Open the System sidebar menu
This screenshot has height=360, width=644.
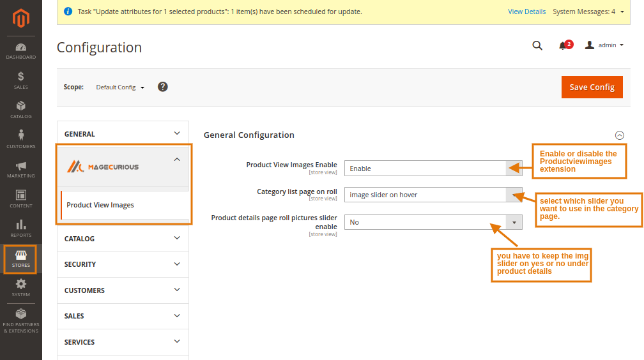tap(21, 288)
